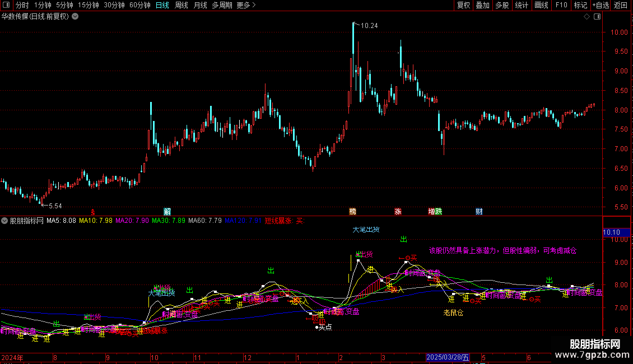This screenshot has width=633, height=364.
Task: Select the 30分钟 period tab
Action: pos(114,5)
